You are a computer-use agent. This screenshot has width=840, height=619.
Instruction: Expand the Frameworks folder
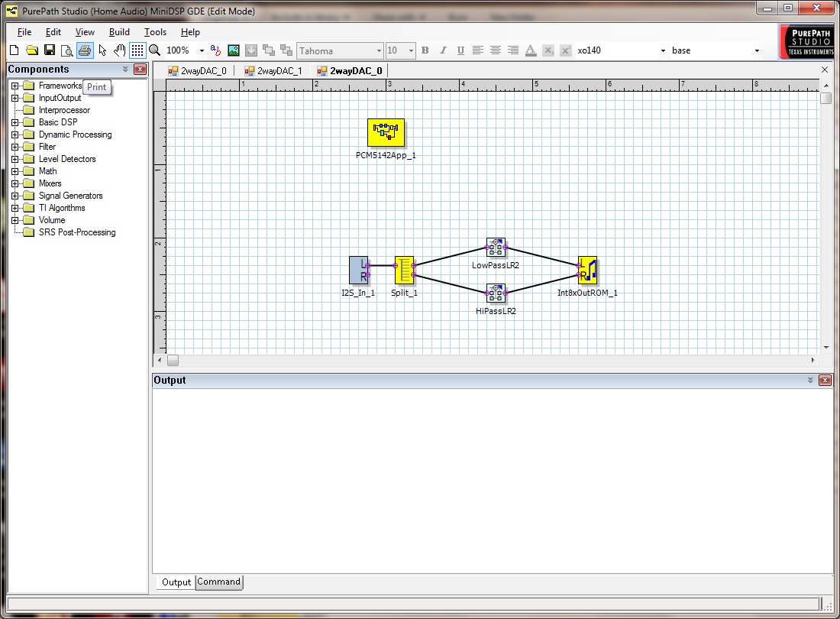pos(15,86)
